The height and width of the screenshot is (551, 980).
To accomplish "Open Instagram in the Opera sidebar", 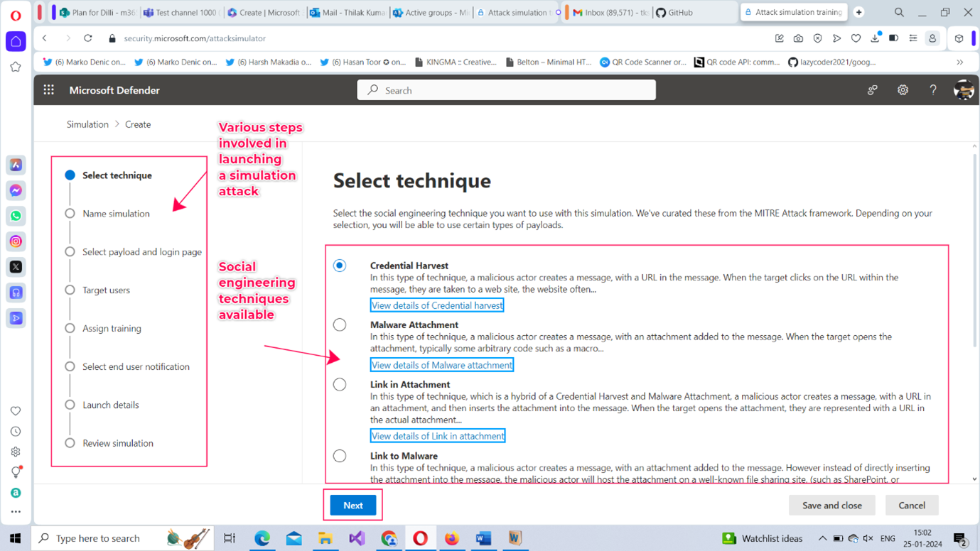I will pos(16,241).
